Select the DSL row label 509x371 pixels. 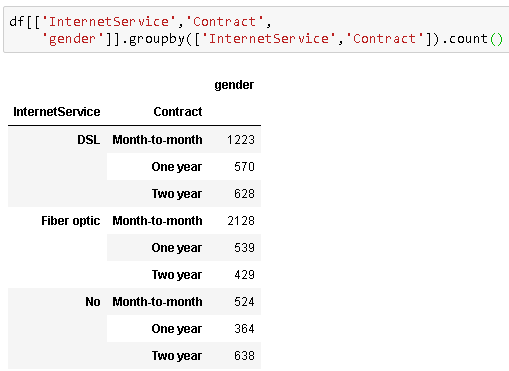[89, 139]
